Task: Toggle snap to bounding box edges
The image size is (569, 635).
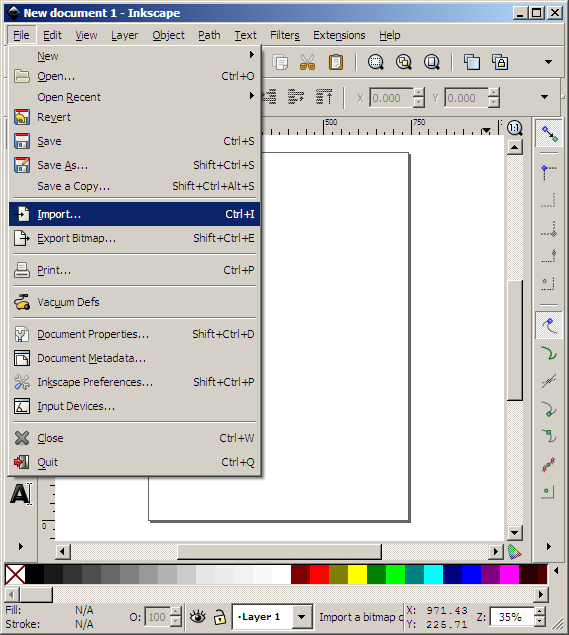Action: tap(549, 200)
